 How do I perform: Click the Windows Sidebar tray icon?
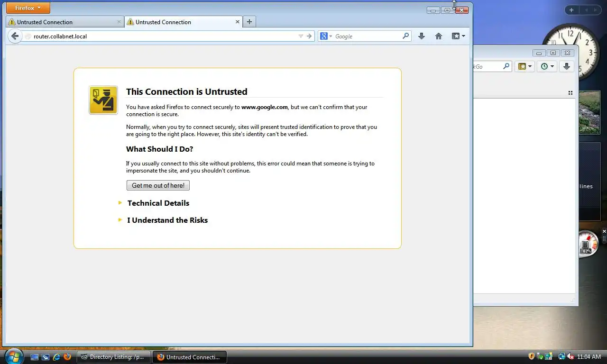click(x=549, y=356)
